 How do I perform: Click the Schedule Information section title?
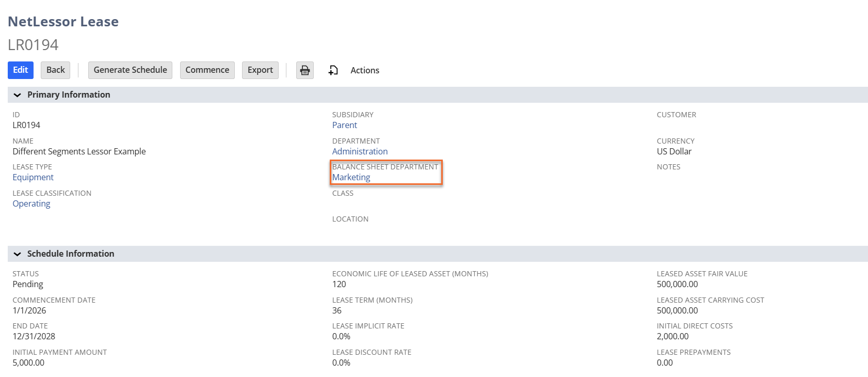click(71, 254)
